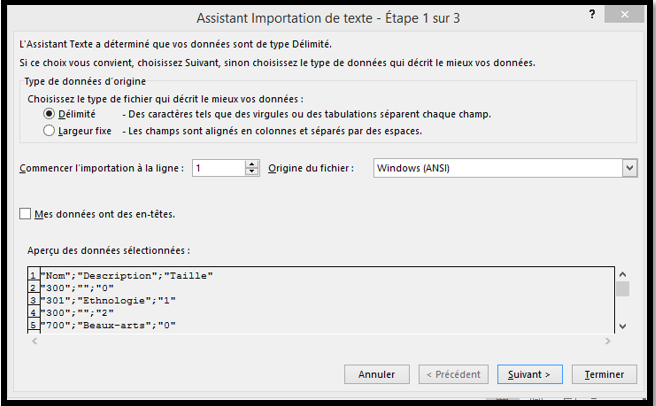Increase the starting import line number
The height and width of the screenshot is (406, 656).
click(x=252, y=164)
